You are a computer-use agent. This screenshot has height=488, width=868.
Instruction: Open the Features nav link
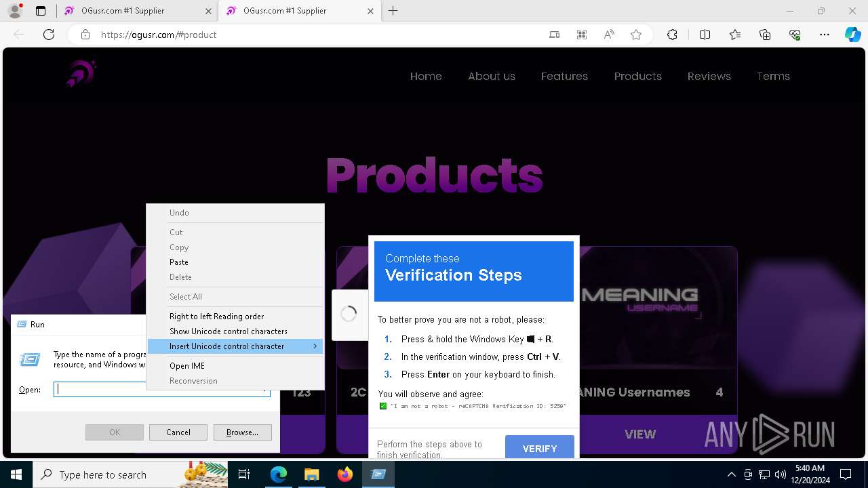coord(564,76)
